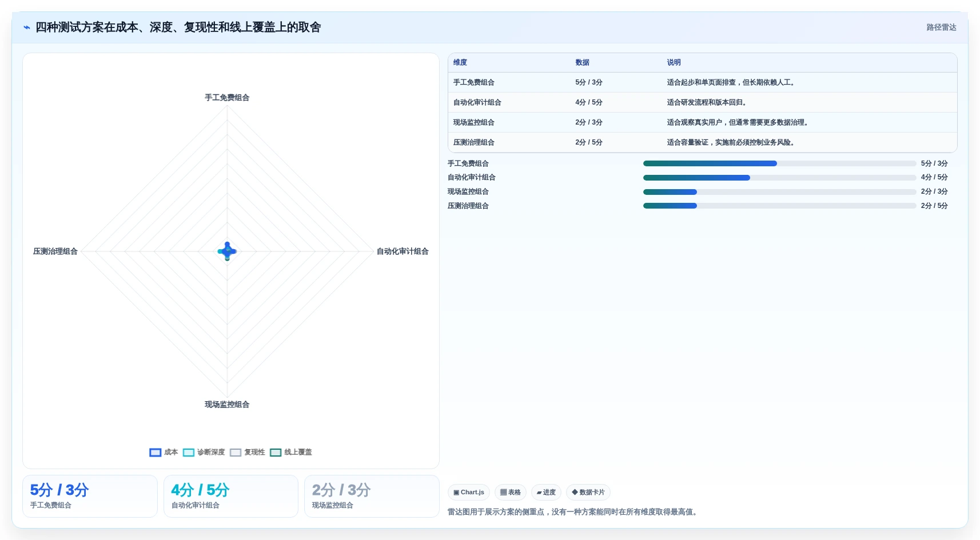Click the 压测治理组合 table row name
The width and height of the screenshot is (980, 540).
[x=474, y=143]
